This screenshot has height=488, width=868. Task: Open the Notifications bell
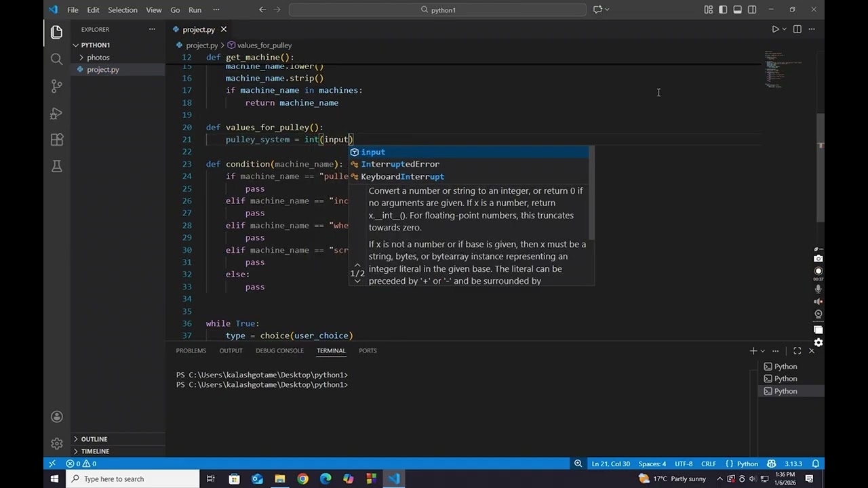pos(816,464)
